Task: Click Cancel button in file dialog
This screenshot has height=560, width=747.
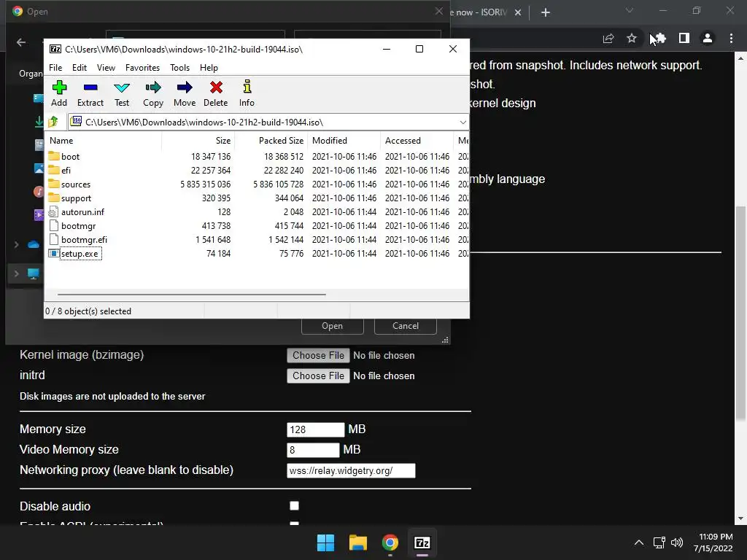Action: 406,326
